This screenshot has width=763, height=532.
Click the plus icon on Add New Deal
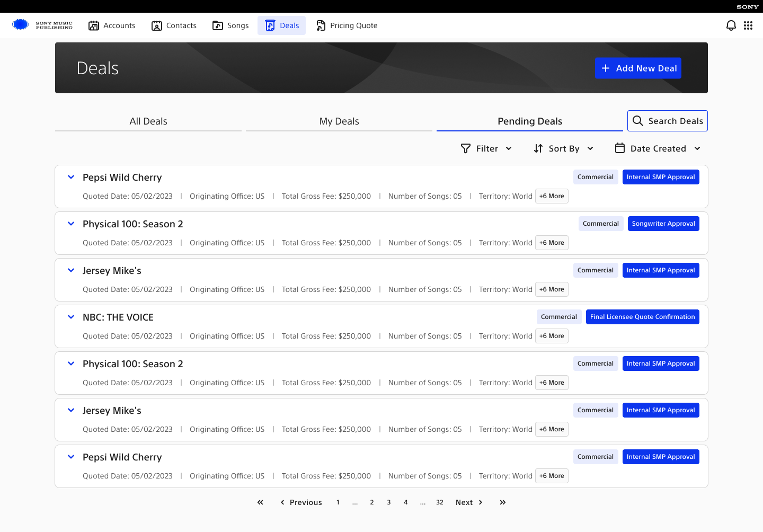[606, 68]
